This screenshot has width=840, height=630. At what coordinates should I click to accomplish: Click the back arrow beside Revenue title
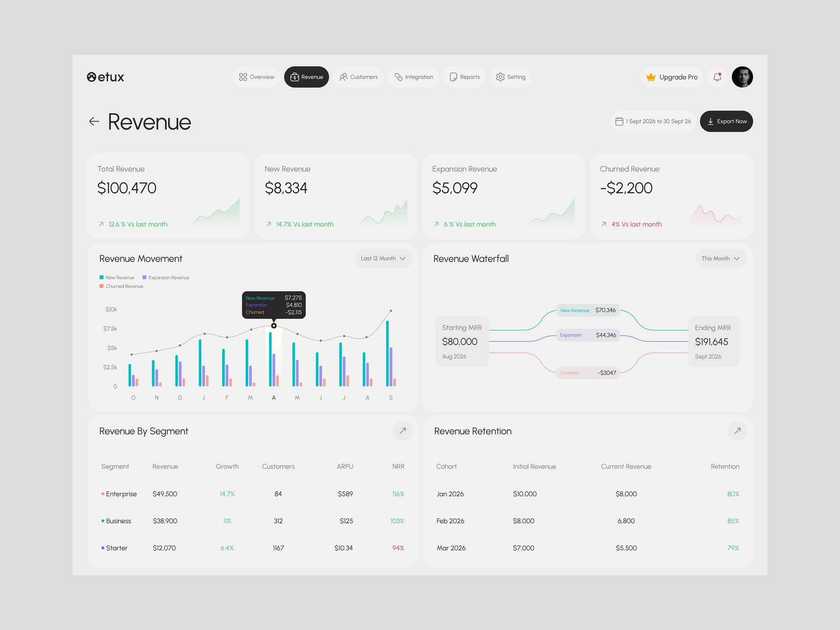[x=94, y=121]
